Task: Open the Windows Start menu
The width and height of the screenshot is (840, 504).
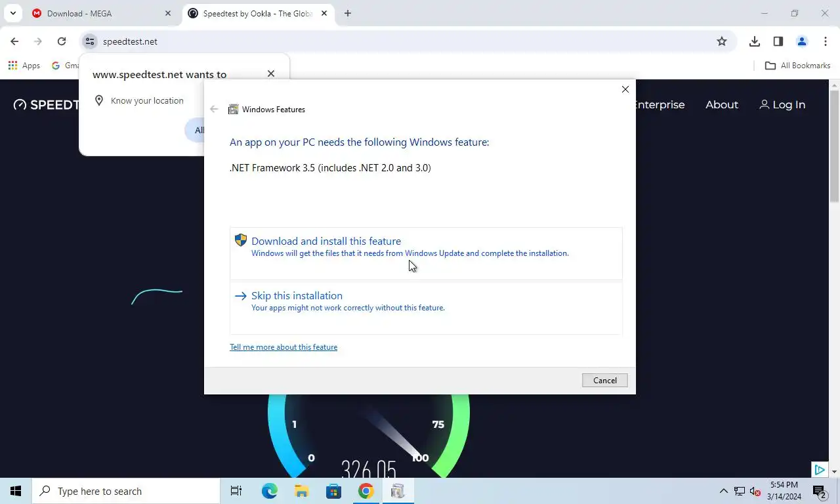Action: pos(16,491)
